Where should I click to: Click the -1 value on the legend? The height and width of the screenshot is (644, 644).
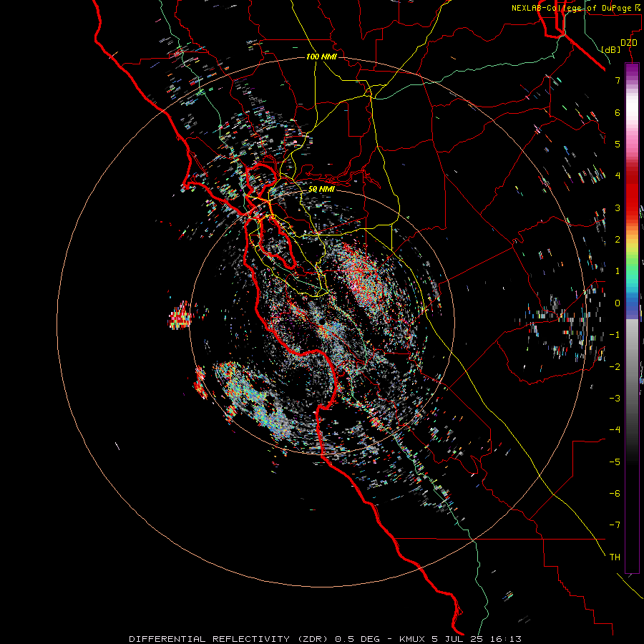(615, 335)
